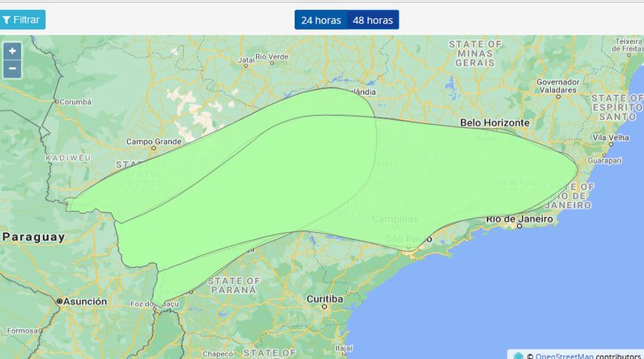
Task: Zoom in with the plus button
Action: pos(13,52)
